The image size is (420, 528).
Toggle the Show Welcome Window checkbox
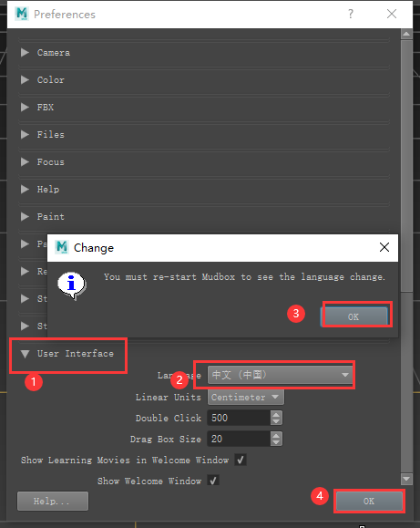[213, 481]
